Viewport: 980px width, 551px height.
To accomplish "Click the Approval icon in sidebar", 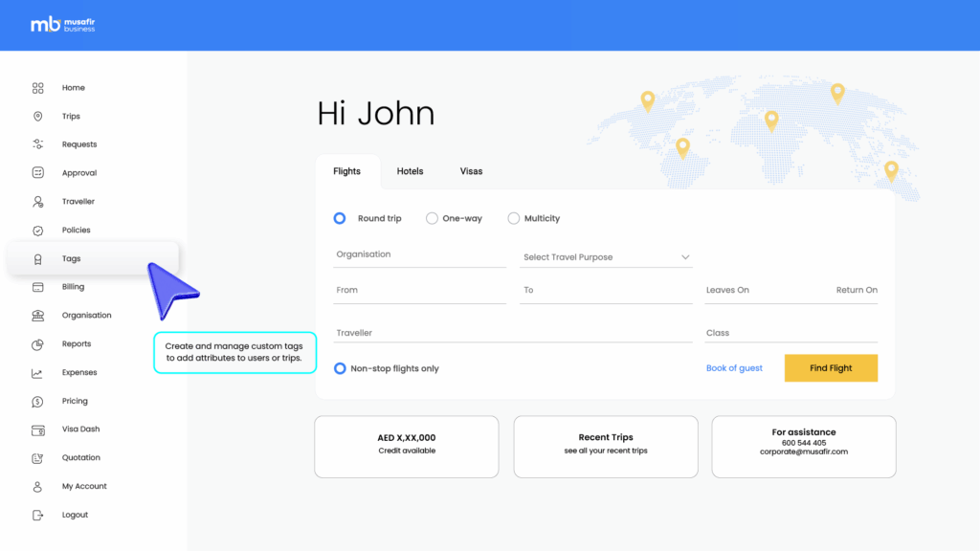I will (38, 173).
